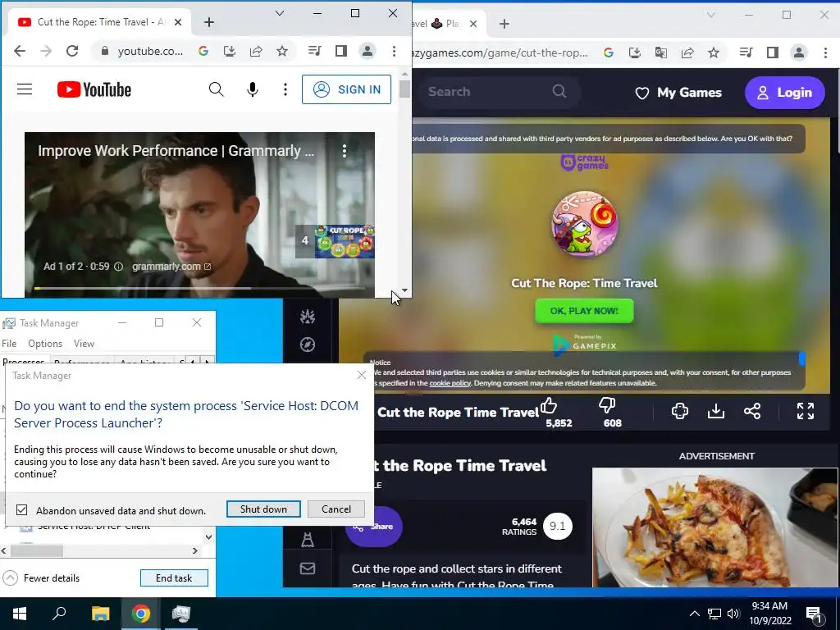Click the CrazyGames Login button
840x630 pixels.
pyautogui.click(x=784, y=93)
